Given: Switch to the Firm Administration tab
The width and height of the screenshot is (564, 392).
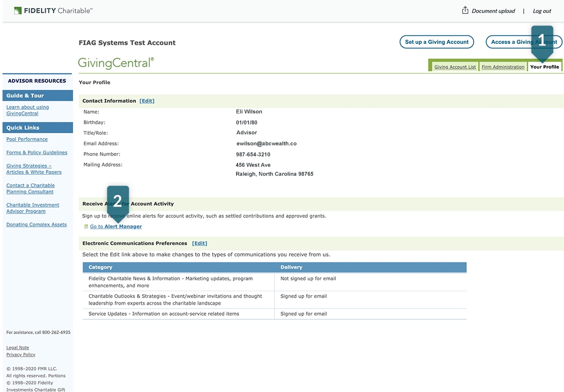Looking at the screenshot, I should 503,67.
